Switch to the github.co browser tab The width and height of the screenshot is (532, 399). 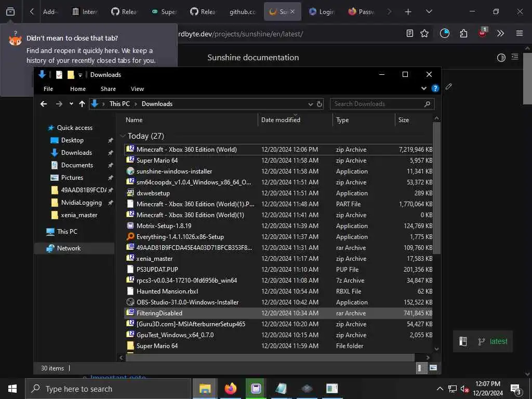[x=243, y=11]
